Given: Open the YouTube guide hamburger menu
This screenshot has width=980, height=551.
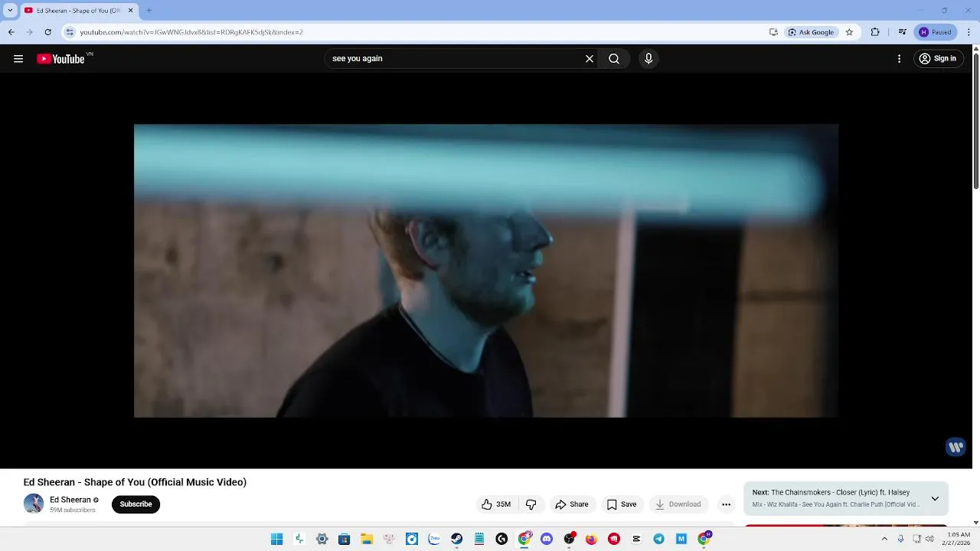Looking at the screenshot, I should click(18, 59).
